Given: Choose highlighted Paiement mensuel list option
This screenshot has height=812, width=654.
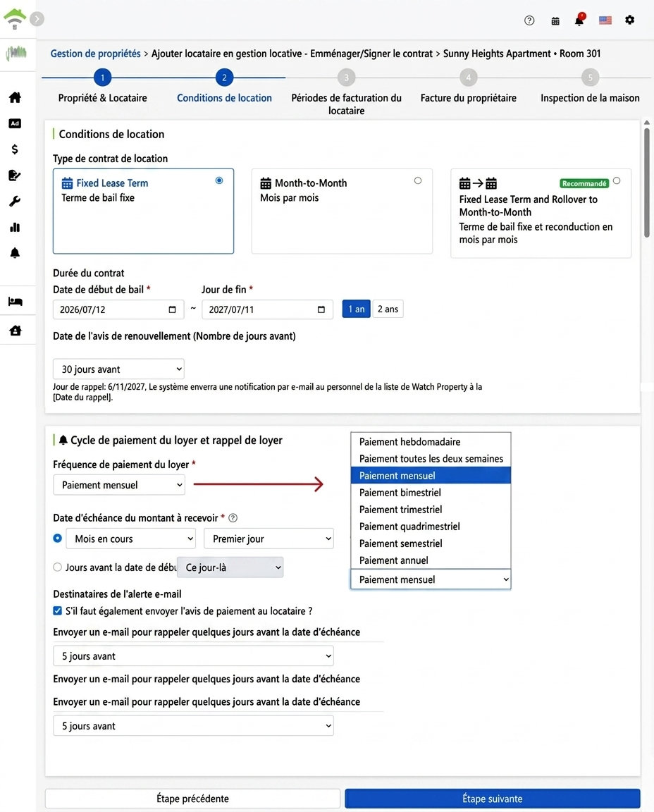Looking at the screenshot, I should [x=431, y=475].
